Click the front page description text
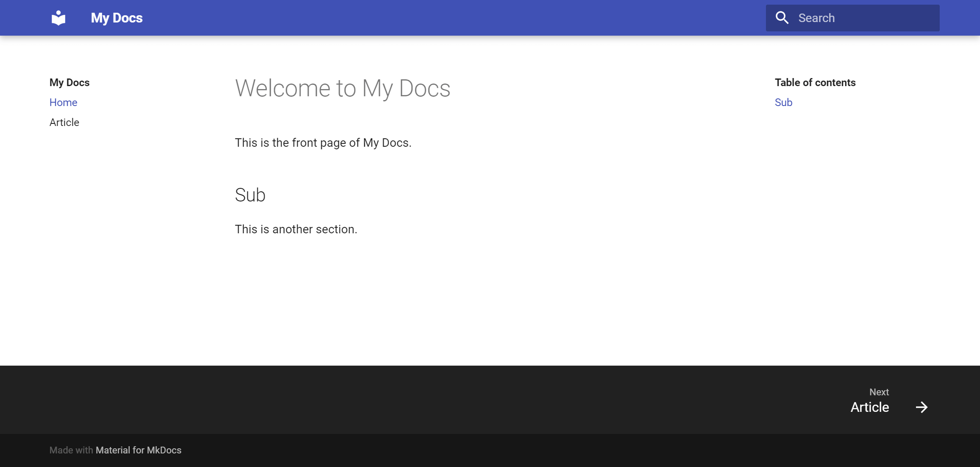Viewport: 980px width, 467px height. (323, 143)
